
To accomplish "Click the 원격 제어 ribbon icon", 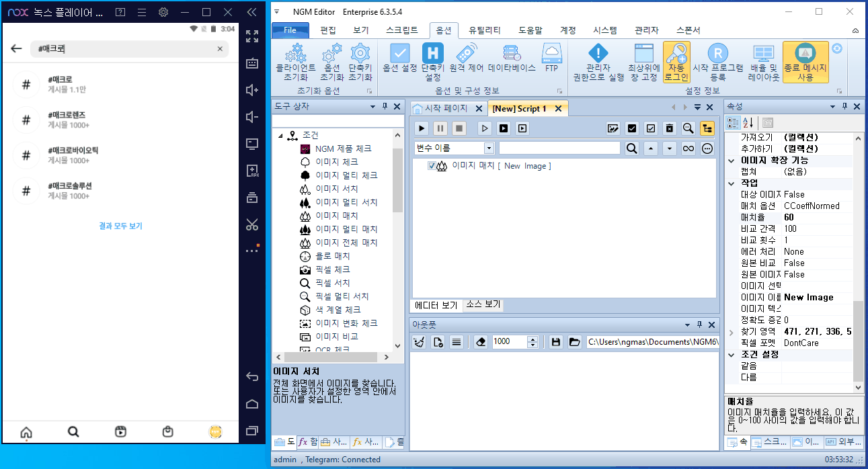I will 467,58.
